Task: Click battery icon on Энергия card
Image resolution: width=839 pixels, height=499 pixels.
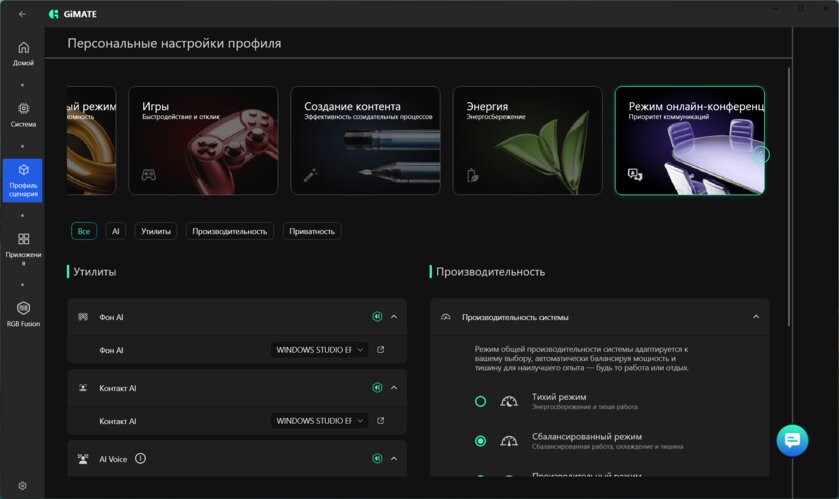Action: (x=472, y=175)
